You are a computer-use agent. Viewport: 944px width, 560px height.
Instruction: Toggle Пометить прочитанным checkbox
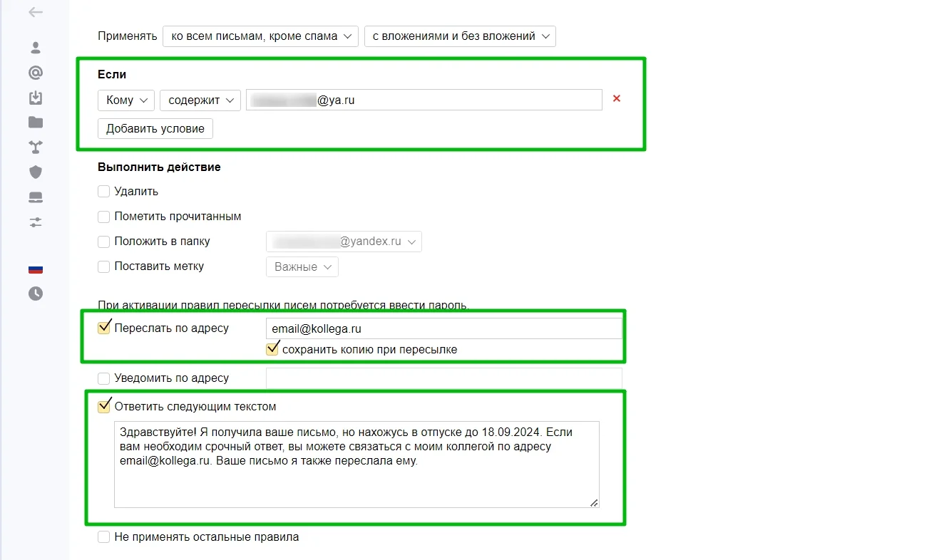[103, 216]
